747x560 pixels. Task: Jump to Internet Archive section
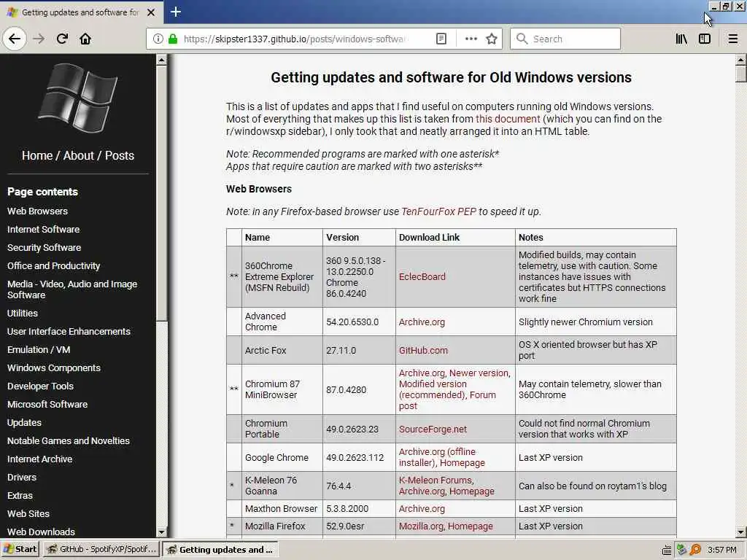(x=39, y=459)
